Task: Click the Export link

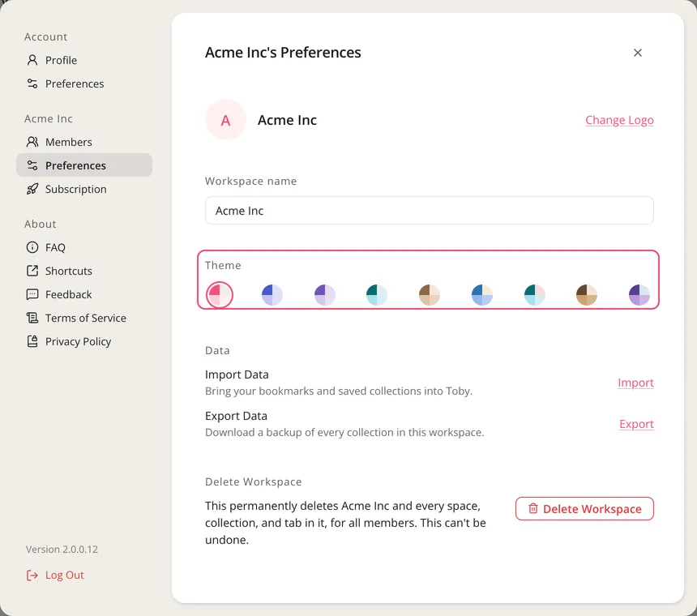Action: 636,424
